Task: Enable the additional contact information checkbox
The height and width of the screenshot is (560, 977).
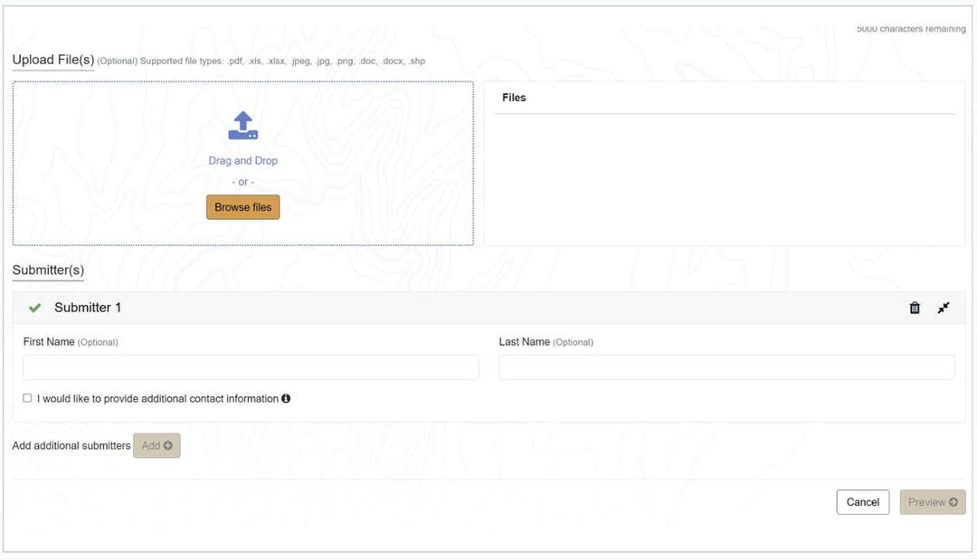Action: [27, 398]
